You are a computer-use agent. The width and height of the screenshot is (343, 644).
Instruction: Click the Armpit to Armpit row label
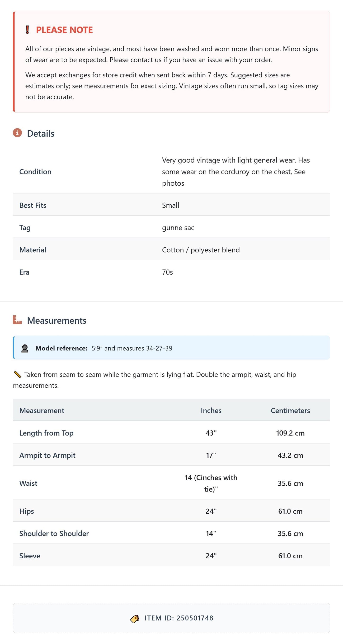pyautogui.click(x=47, y=455)
